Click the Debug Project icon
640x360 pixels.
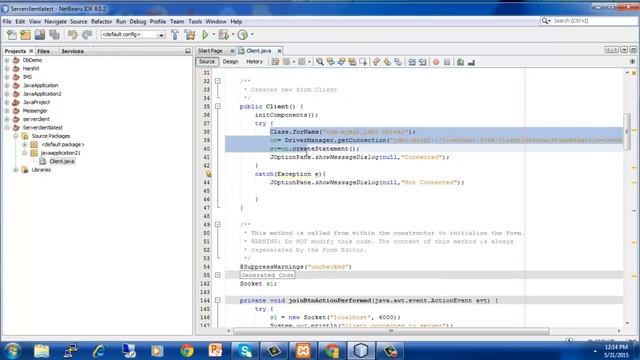coord(223,35)
